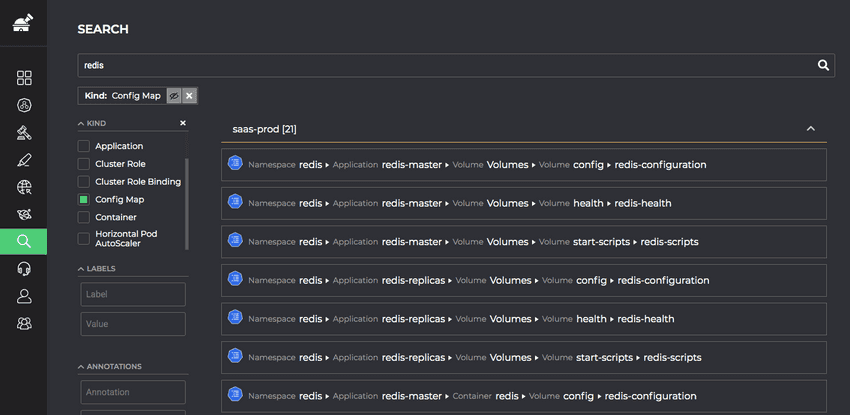Screen dimensions: 850x415
Task: Remove the Kind Config Map filter chip
Action: [189, 96]
